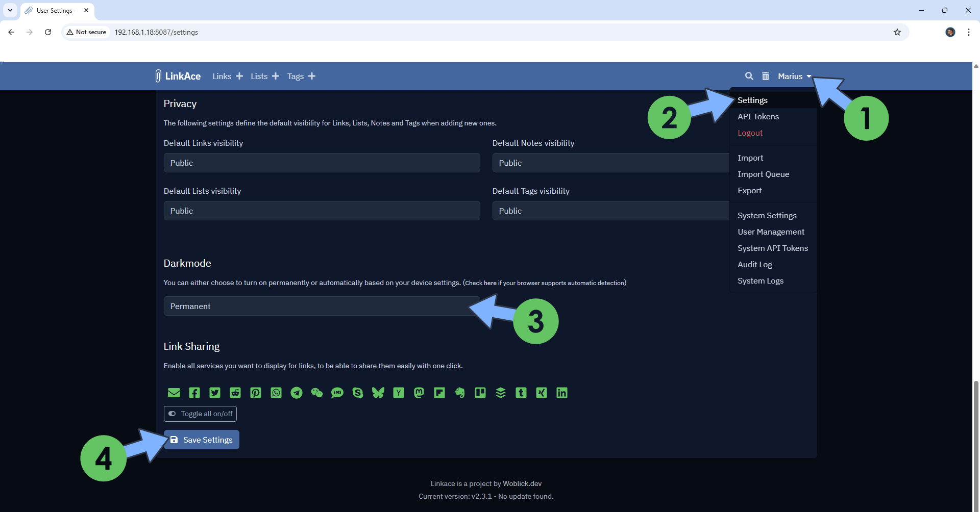Select API Tokens from user menu
Screen dimensions: 980x512
coord(758,116)
